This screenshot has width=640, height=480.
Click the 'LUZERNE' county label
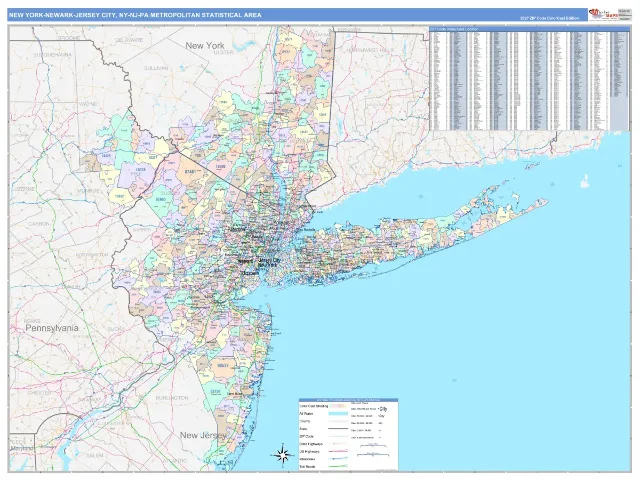coord(23,189)
